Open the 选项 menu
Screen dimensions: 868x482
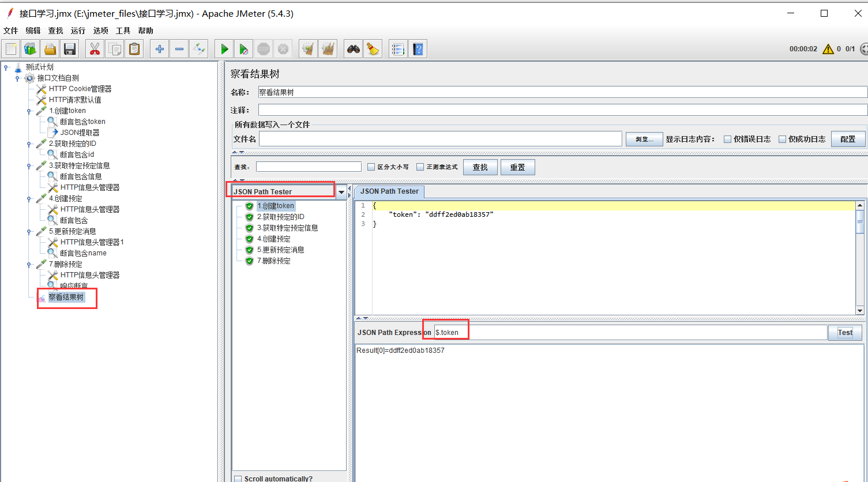coord(101,31)
